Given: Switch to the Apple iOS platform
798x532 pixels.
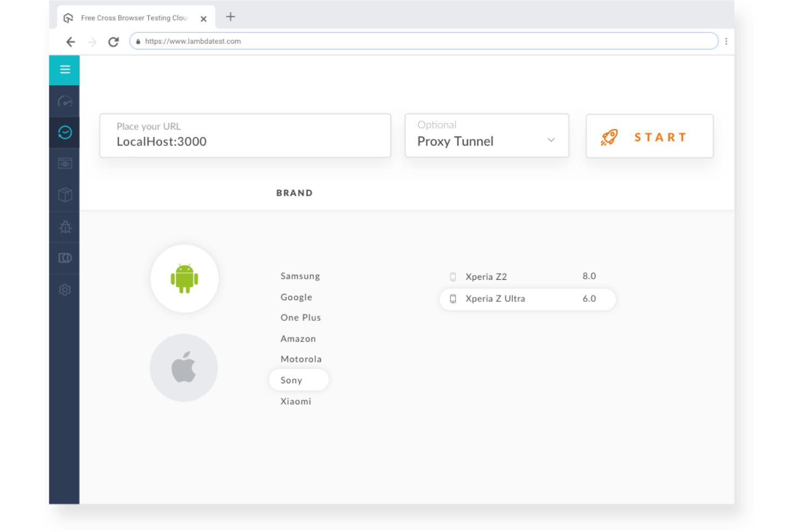Looking at the screenshot, I should [x=184, y=367].
